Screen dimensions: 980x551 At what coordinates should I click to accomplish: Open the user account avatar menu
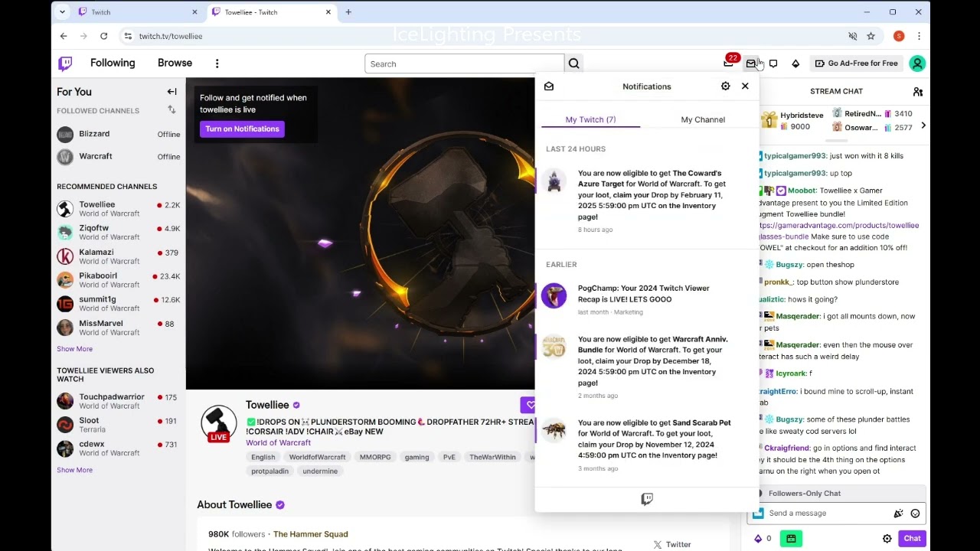[x=916, y=64]
